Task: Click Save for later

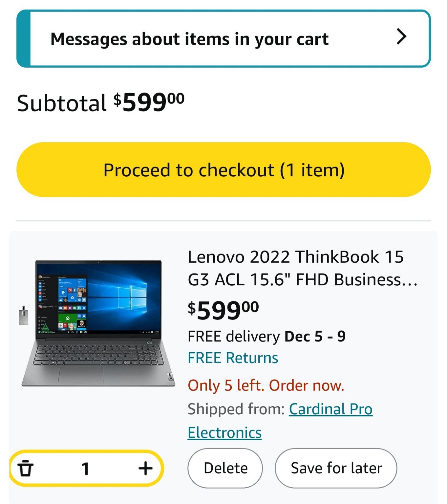Action: 336,468
